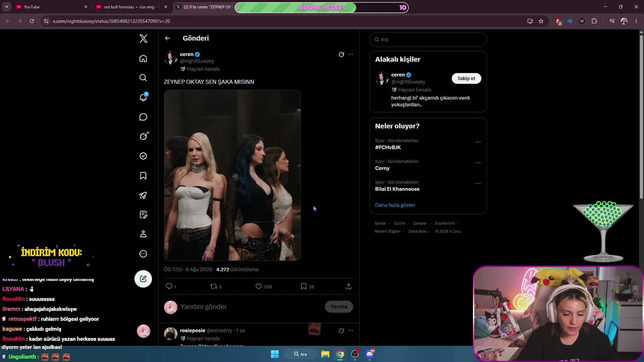Open Bilal El Khannouss trending topic
Screen dimensions: 644x362
coord(397,189)
